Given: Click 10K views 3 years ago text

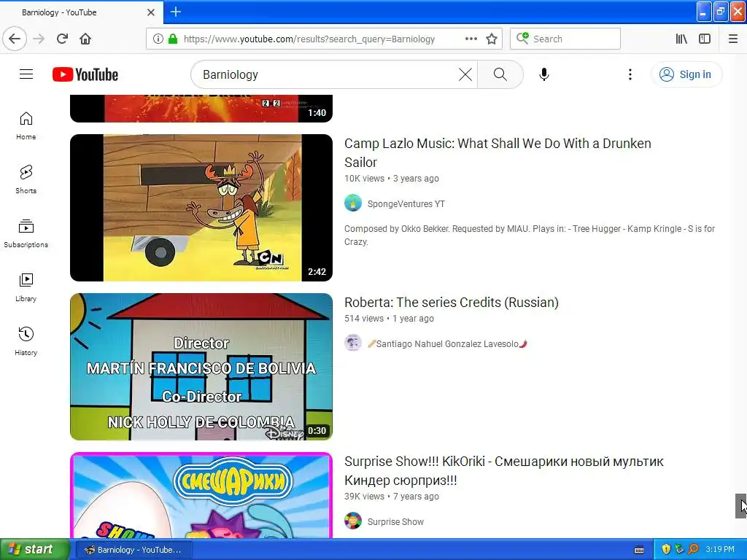Looking at the screenshot, I should (x=392, y=179).
